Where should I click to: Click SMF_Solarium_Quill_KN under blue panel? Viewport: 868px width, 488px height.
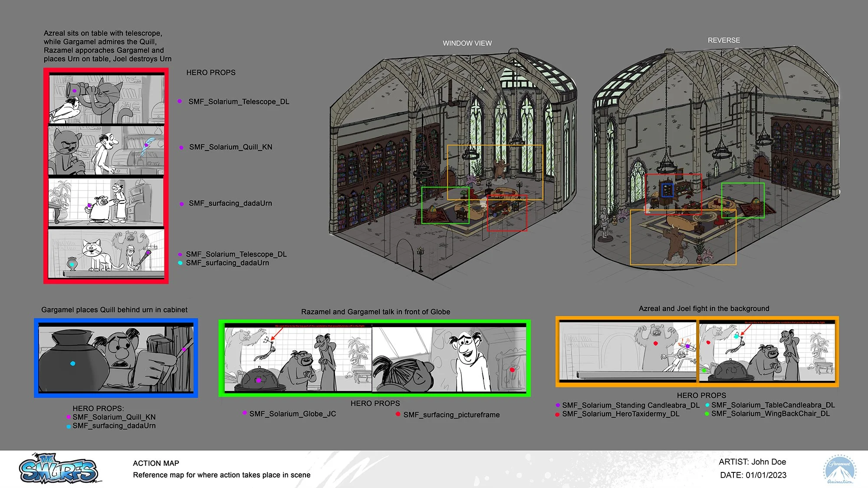pyautogui.click(x=114, y=417)
